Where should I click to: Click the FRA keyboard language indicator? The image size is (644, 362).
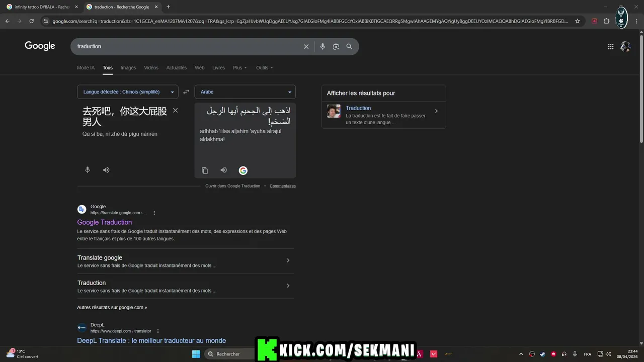587,354
